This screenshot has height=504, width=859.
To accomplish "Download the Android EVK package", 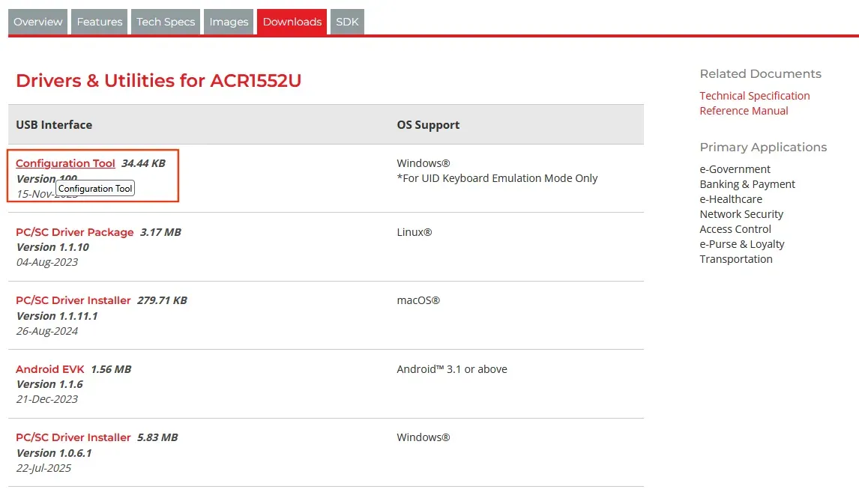I will 49,369.
